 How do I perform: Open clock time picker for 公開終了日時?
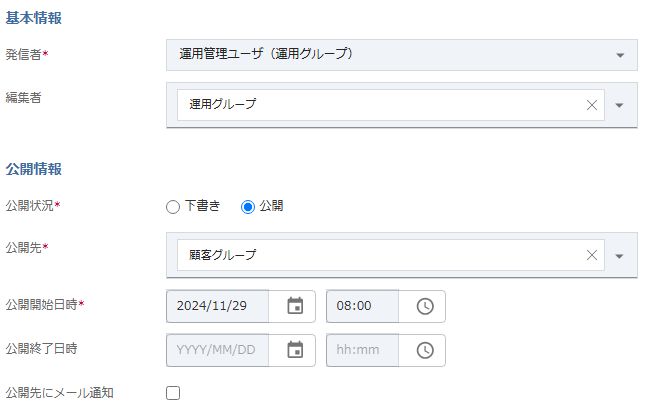tap(425, 350)
